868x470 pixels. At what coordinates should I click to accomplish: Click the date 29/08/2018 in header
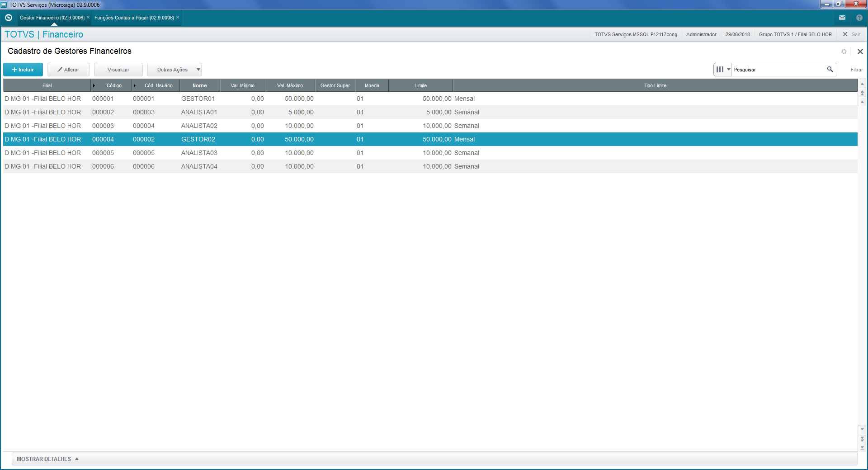tap(737, 34)
